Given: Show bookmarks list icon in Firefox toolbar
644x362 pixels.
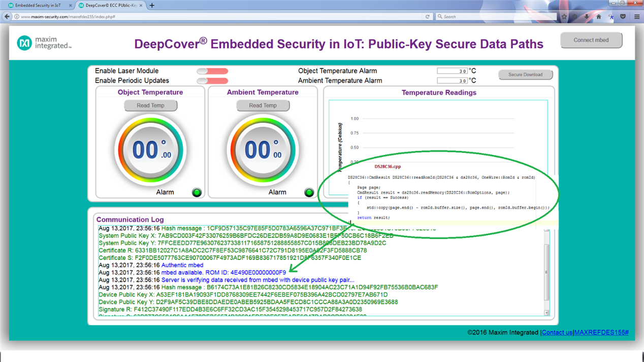Looking at the screenshot, I should pyautogui.click(x=575, y=17).
